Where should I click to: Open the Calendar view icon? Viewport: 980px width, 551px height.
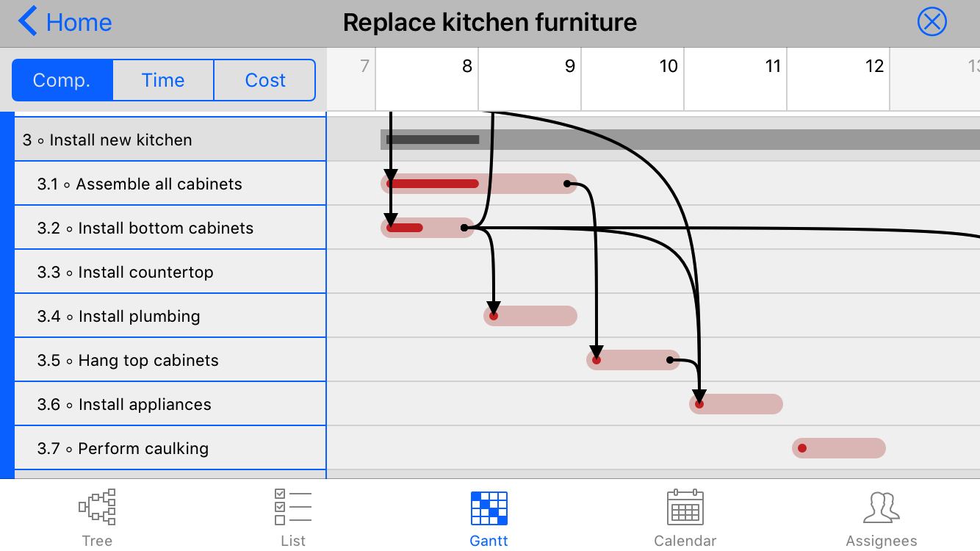[685, 508]
